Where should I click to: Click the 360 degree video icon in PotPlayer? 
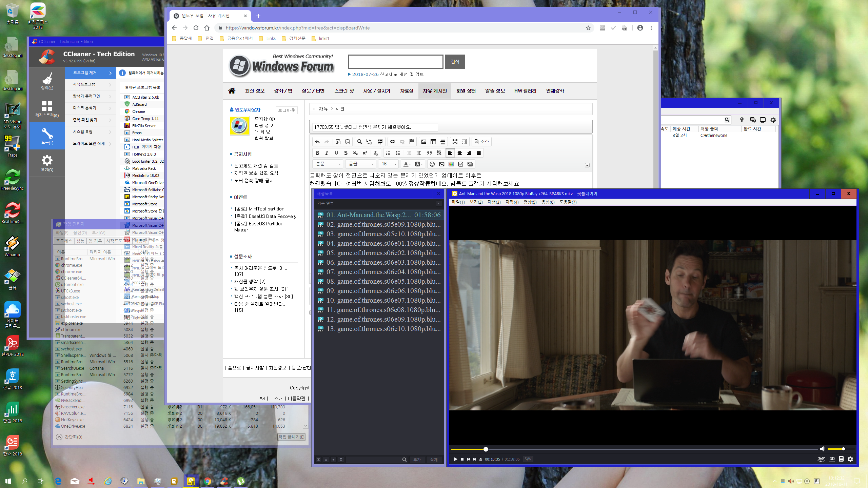coord(821,459)
